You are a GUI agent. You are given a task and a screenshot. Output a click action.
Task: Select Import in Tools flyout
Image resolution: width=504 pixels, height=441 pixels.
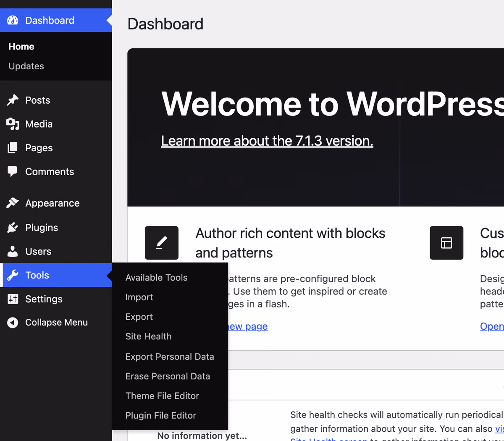(139, 297)
